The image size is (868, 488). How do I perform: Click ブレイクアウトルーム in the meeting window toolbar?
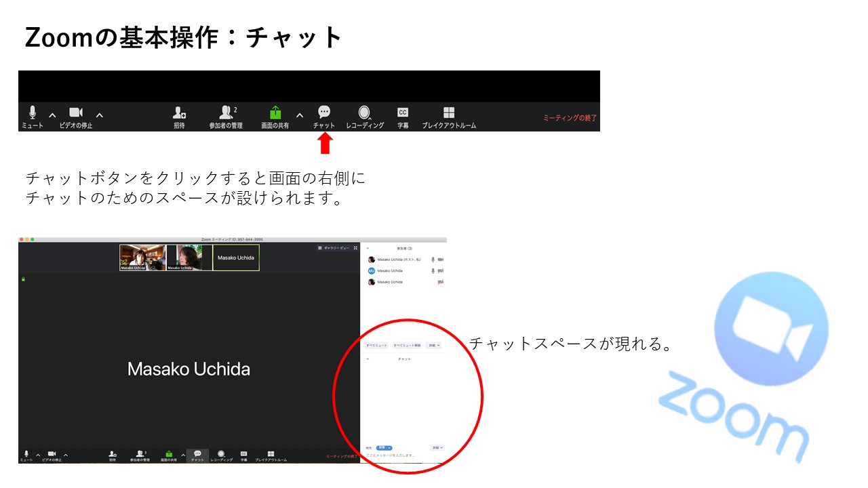tap(271, 455)
